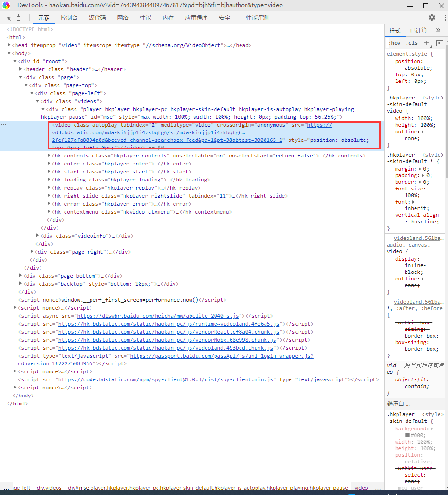Select the 样式 styles pane tab
Image resolution: width=448 pixels, height=495 pixels.
coord(395,30)
